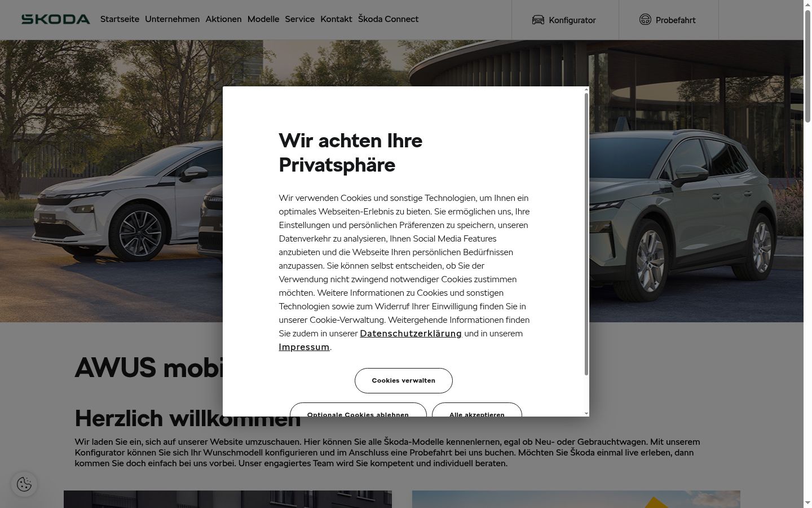Open the cookie settings icon at bottom-left
This screenshot has width=812, height=508.
pos(24,484)
